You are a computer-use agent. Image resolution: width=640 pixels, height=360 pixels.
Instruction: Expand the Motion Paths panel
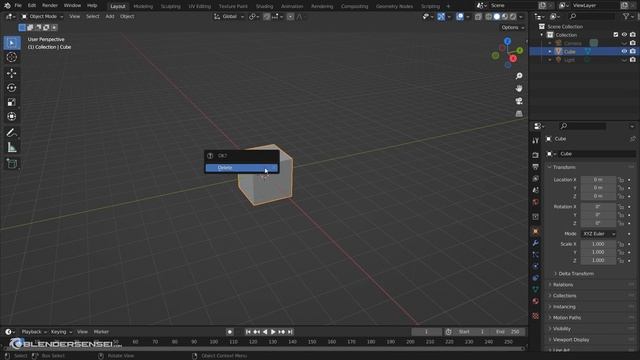pyautogui.click(x=566, y=318)
